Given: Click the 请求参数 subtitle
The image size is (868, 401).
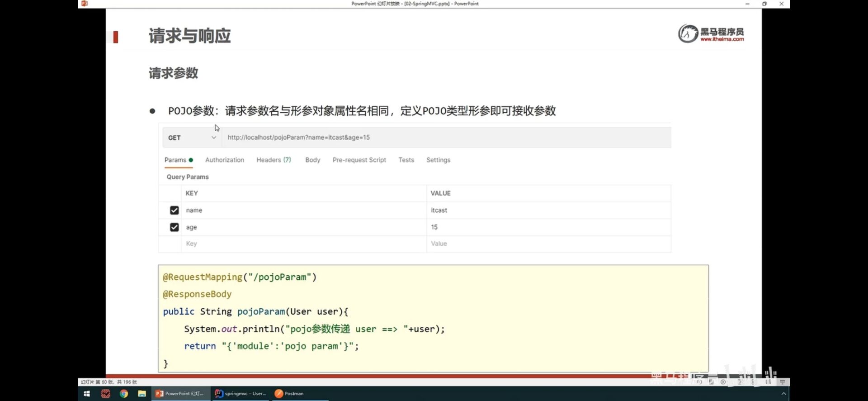Looking at the screenshot, I should coord(174,73).
